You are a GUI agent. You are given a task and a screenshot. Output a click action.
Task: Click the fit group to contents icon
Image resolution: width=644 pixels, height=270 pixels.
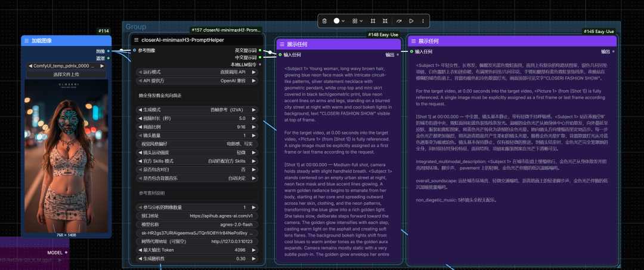pyautogui.click(x=385, y=21)
